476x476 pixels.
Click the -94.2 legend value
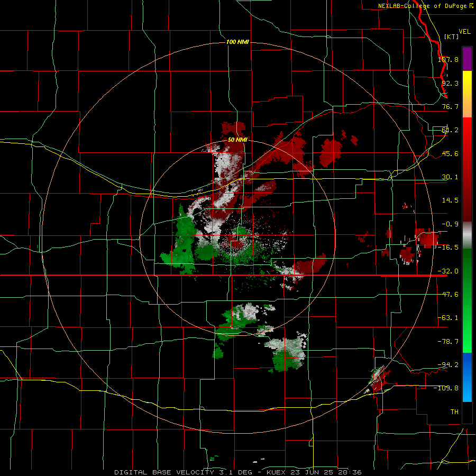[448, 364]
